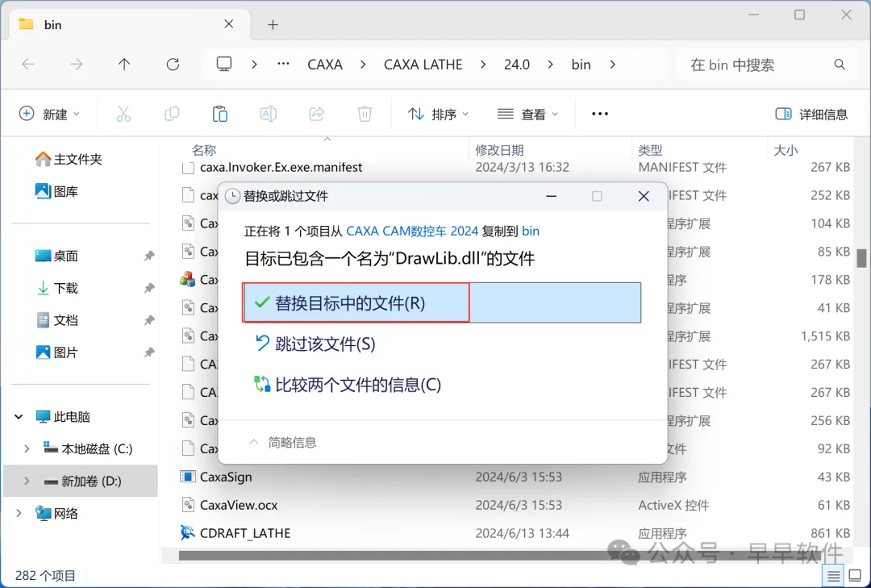Click the Rename icon in toolbar
The width and height of the screenshot is (871, 588).
coord(269,114)
